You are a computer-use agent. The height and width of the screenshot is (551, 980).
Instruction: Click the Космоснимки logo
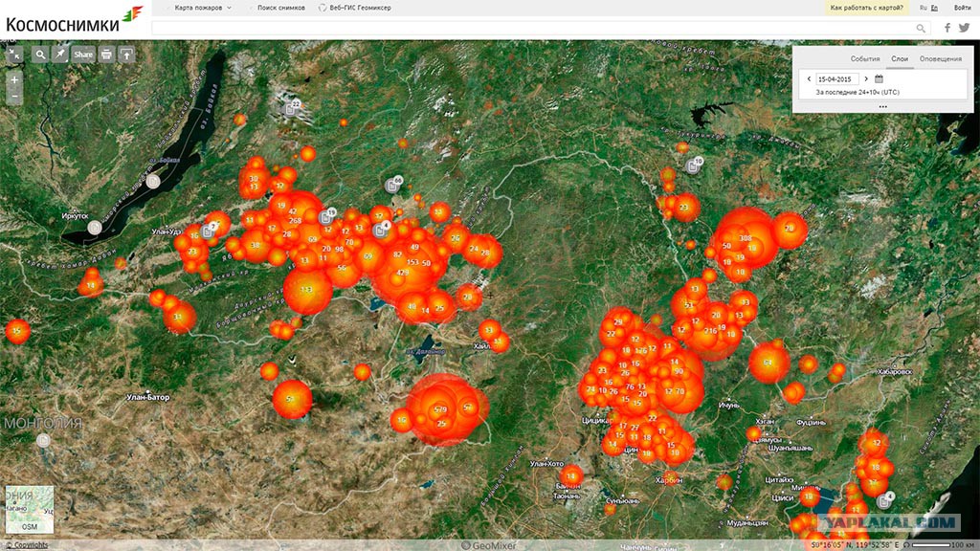(74, 19)
